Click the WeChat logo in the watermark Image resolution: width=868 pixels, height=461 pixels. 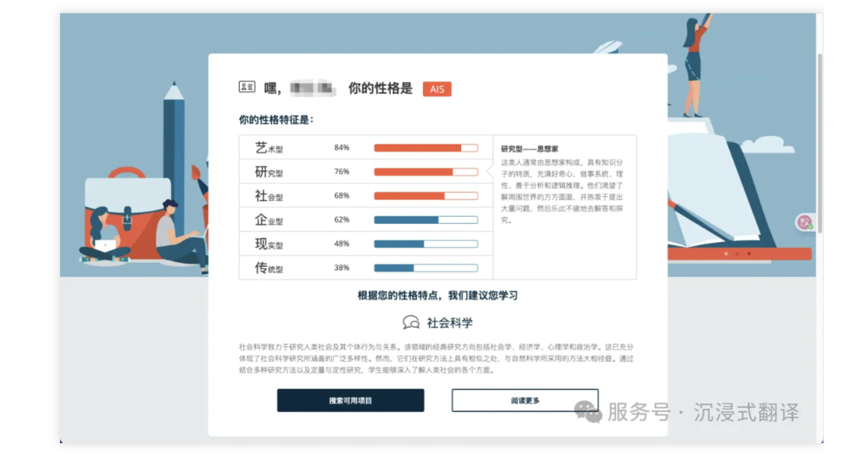[588, 412]
